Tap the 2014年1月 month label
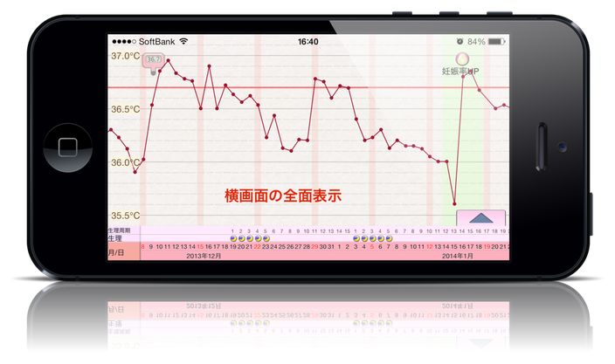 (458, 256)
